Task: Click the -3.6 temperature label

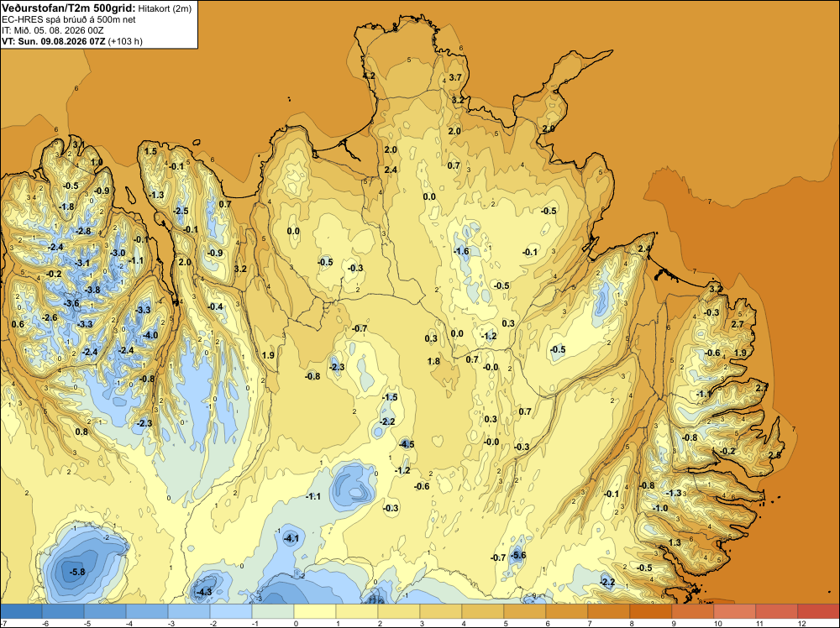Action: 71,303
